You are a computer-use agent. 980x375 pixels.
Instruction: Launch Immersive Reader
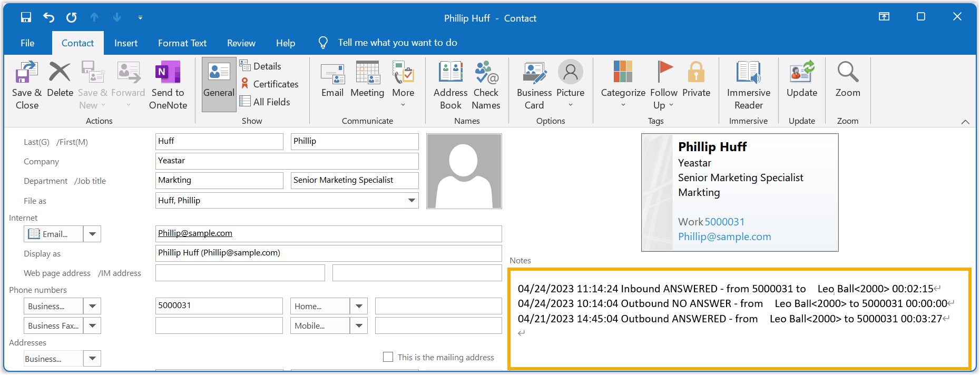click(x=749, y=85)
